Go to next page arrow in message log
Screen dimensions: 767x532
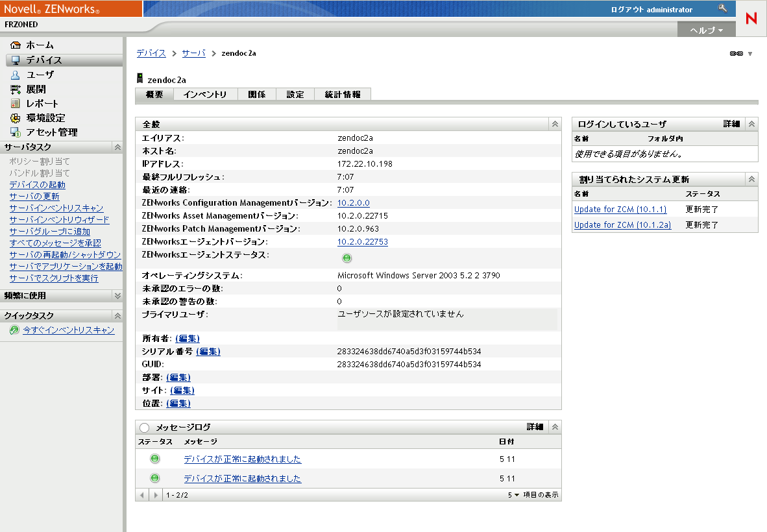156,495
